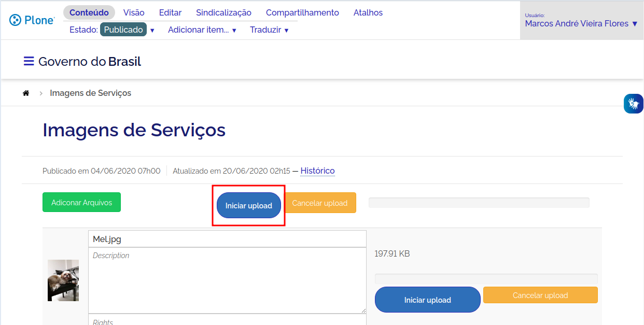Expand the Estado Publicado dropdown
Viewport: 644px width, 325px height.
[128, 30]
